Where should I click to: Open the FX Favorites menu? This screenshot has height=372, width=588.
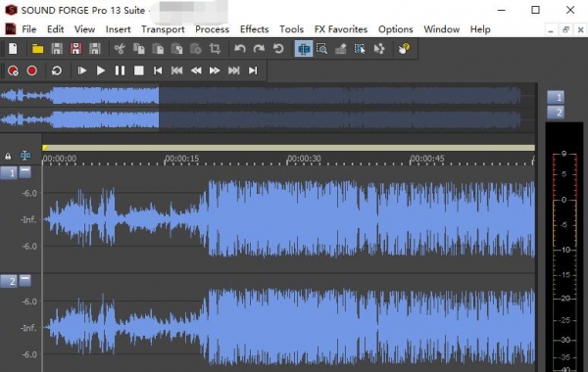coord(341,29)
